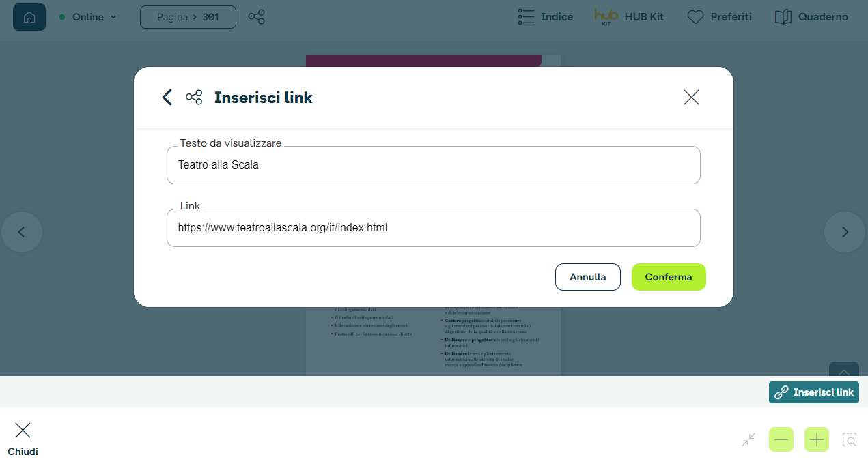Close the Inserisci link dialog
868x466 pixels.
coord(691,98)
